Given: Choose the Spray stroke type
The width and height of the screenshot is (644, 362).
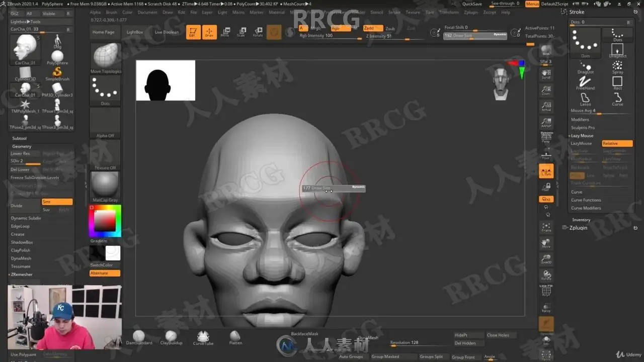Looking at the screenshot, I should click(617, 67).
